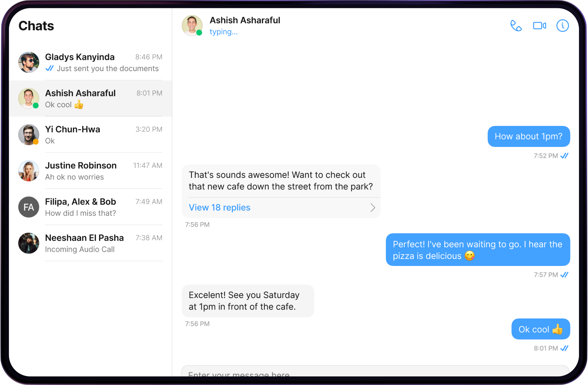The image size is (588, 385).
Task: Click the pizza is delicious message bubble
Action: tap(477, 250)
